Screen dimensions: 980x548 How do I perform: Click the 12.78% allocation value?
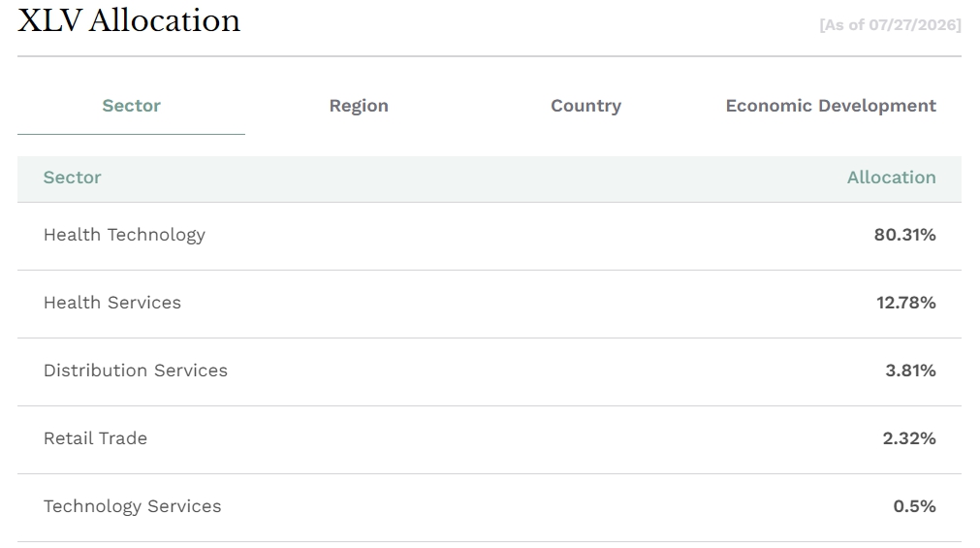905,303
